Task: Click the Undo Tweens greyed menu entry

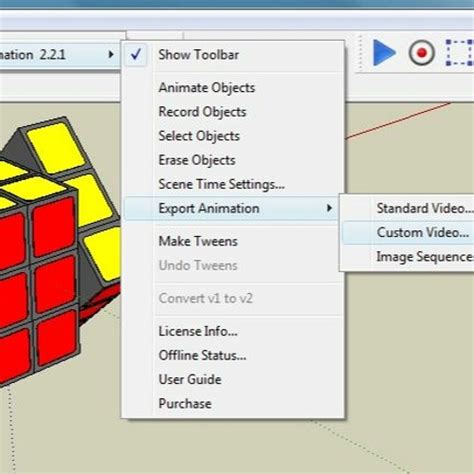Action: (x=233, y=266)
